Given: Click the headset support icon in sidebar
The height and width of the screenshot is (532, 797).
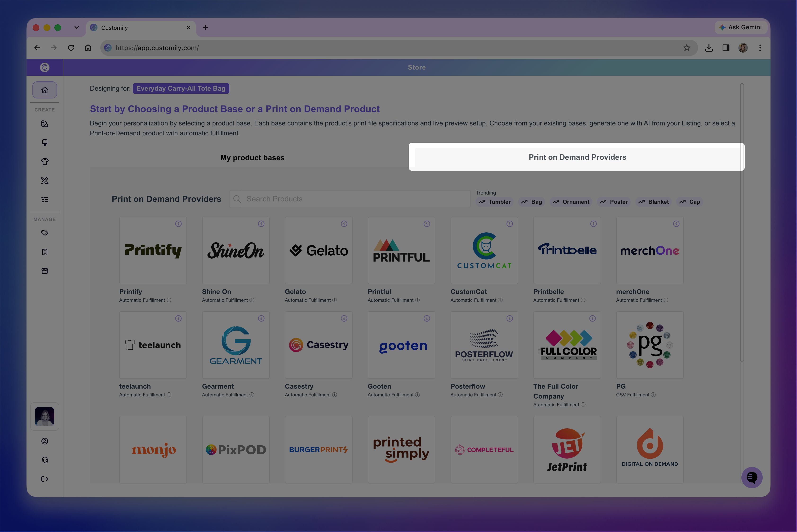Looking at the screenshot, I should coord(44,460).
